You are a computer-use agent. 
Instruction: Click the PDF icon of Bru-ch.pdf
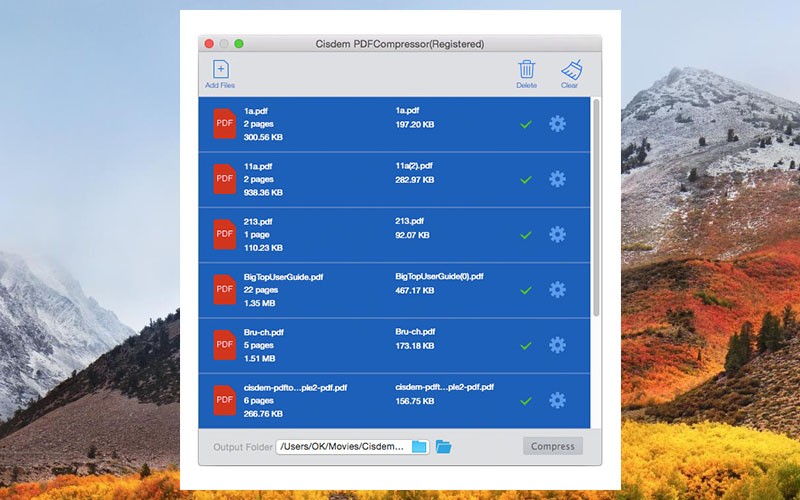click(224, 345)
